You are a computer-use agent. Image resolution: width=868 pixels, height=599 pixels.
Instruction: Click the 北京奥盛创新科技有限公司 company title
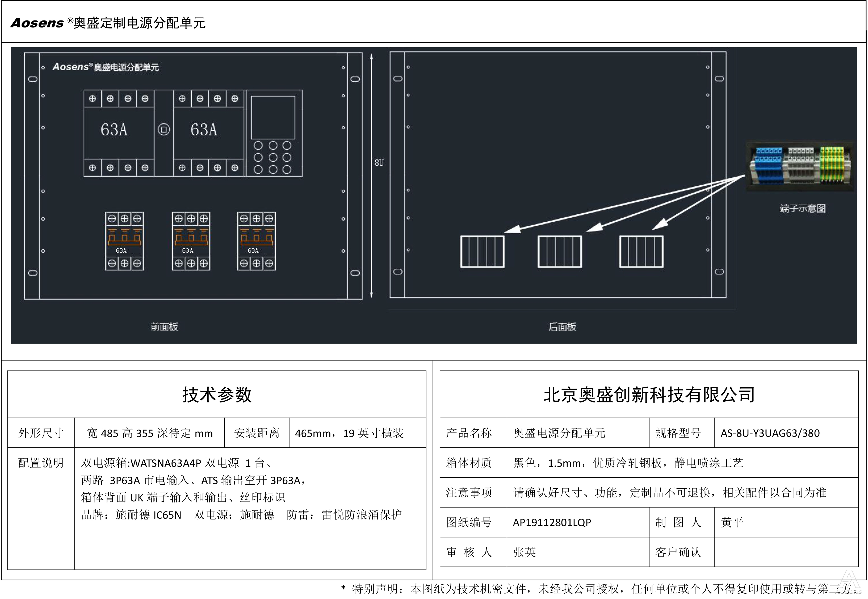point(649,395)
